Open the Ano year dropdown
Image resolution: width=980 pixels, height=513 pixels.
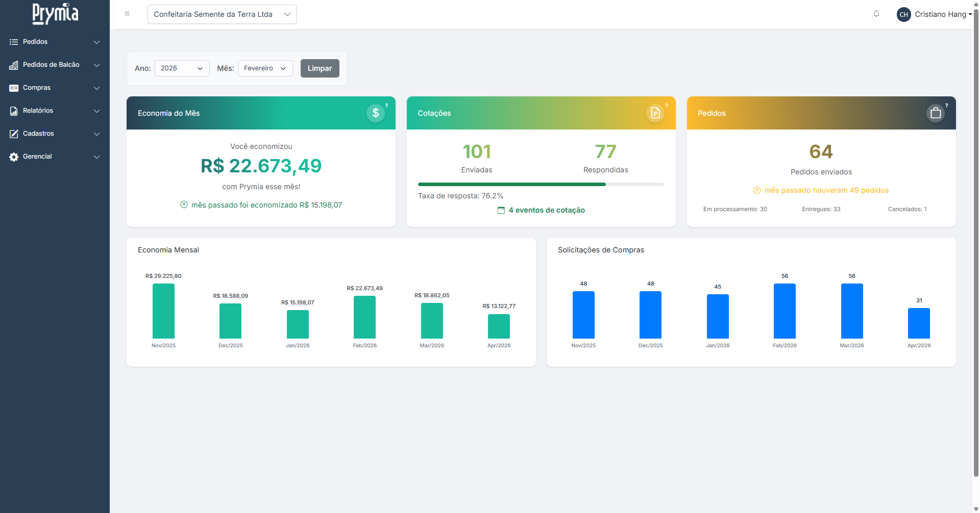click(x=182, y=68)
